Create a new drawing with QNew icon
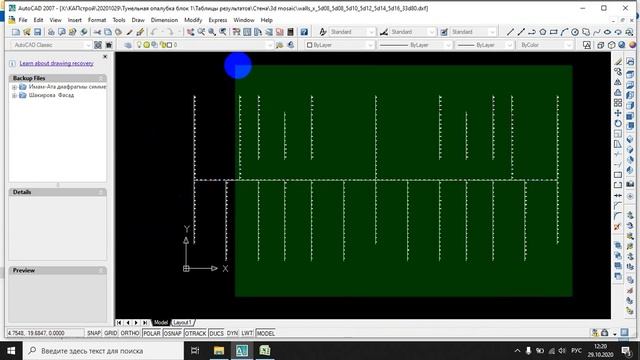Image resolution: width=640 pixels, height=360 pixels. tap(16, 32)
